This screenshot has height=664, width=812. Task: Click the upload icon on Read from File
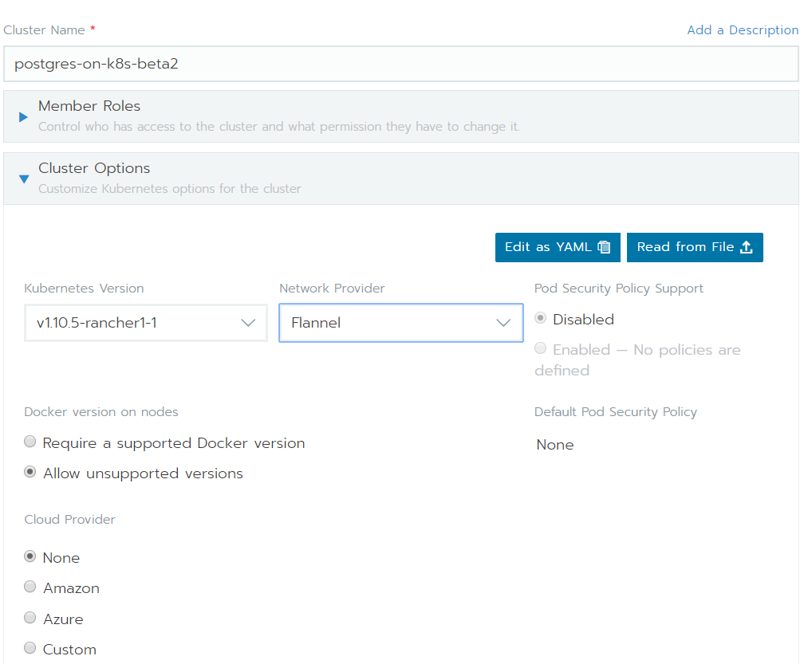[747, 247]
